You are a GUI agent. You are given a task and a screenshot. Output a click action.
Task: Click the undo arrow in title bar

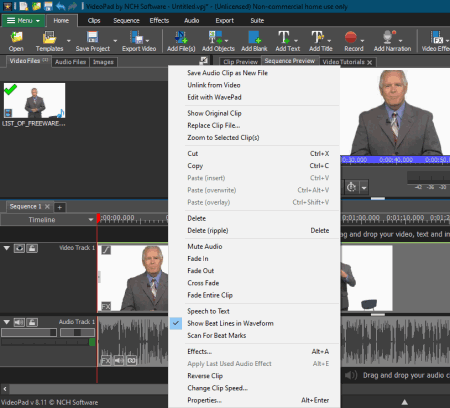point(60,6)
